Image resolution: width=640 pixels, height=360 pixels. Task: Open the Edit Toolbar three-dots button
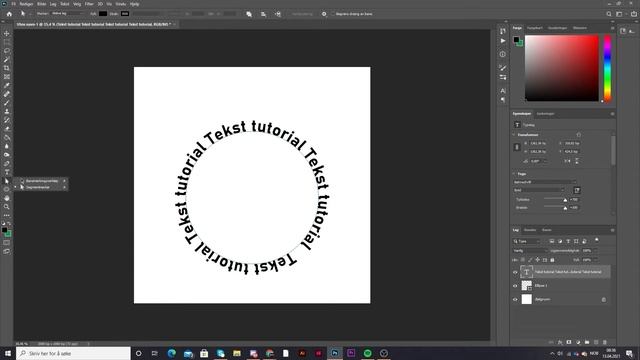[x=7, y=216]
